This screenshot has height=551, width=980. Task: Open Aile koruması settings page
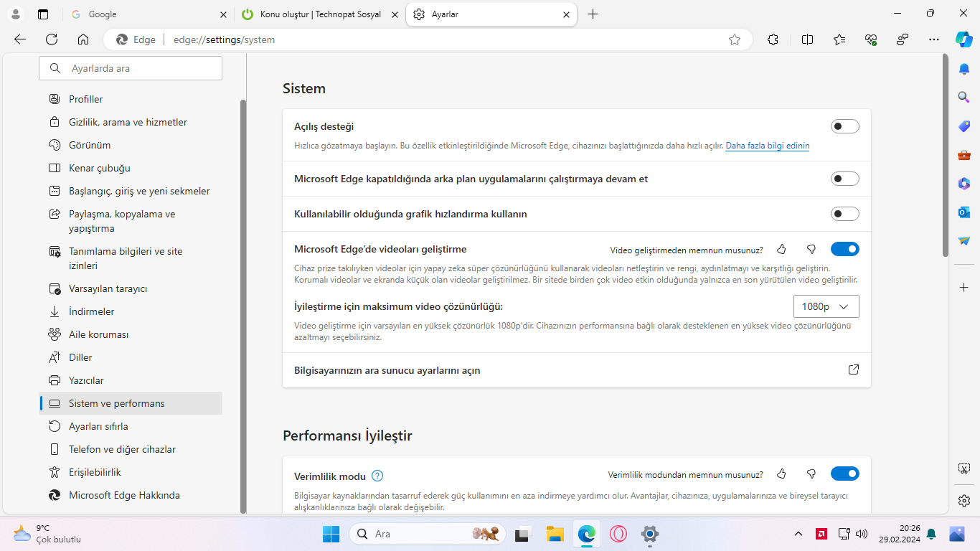click(131, 334)
